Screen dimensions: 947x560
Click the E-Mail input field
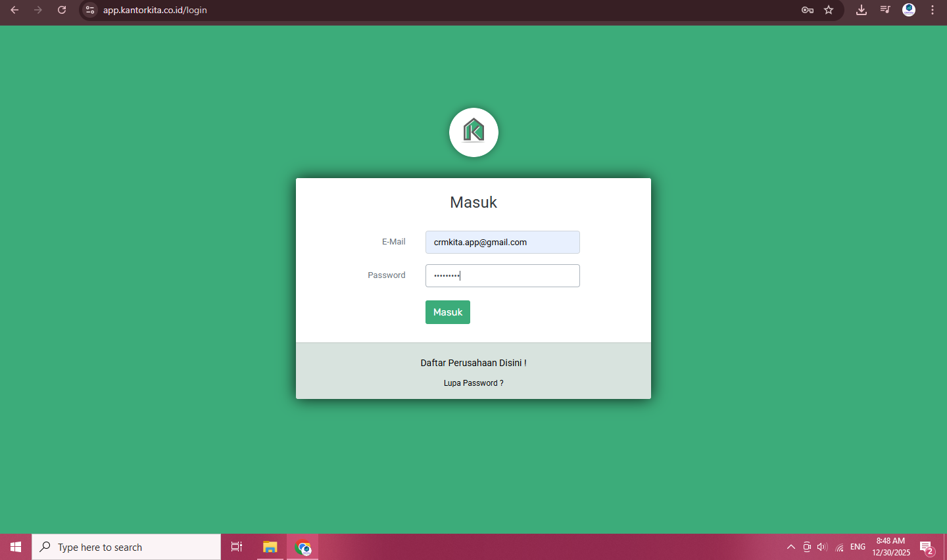pyautogui.click(x=502, y=243)
